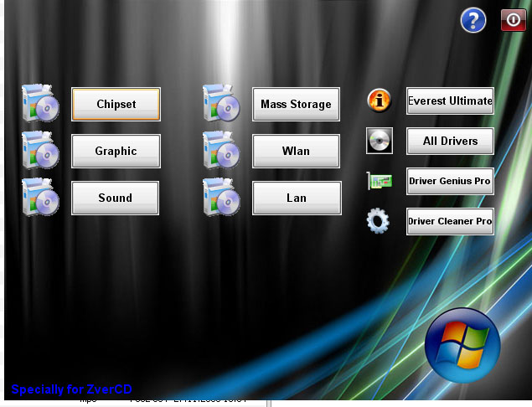Open the All Drivers button

(x=450, y=141)
